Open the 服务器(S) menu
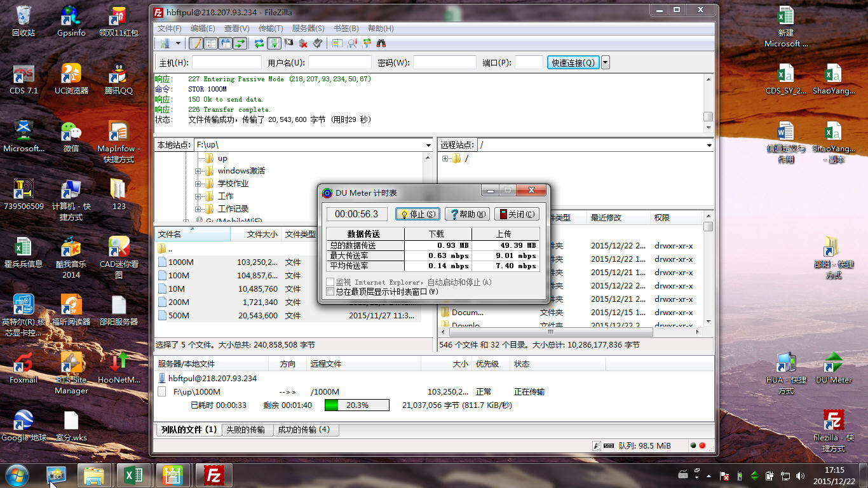This screenshot has width=868, height=488. (308, 29)
